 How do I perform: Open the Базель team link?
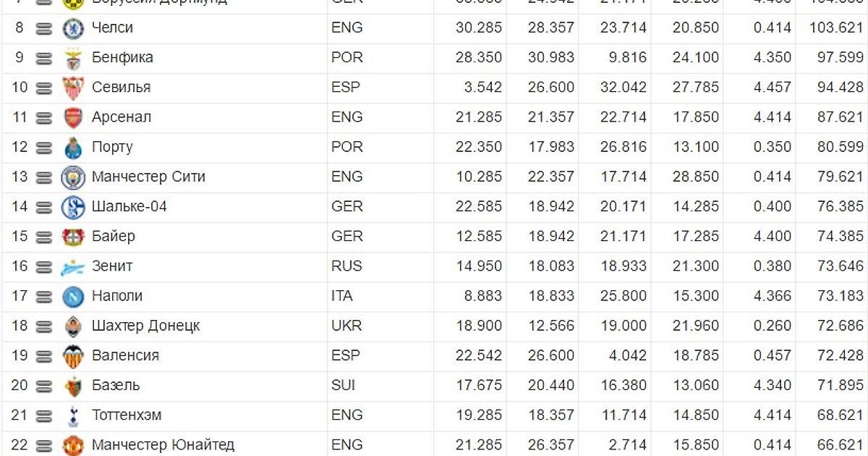click(116, 385)
